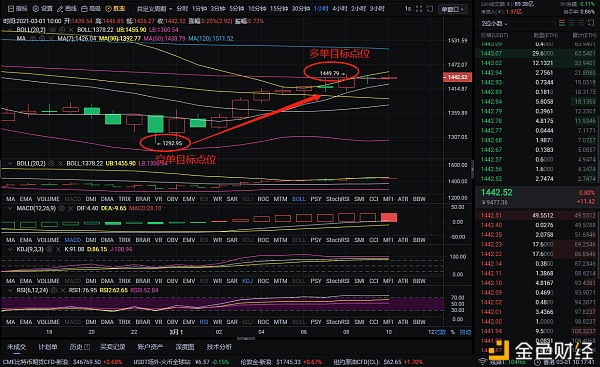Pop out the order book panel
This screenshot has height=367, width=600.
point(591,23)
